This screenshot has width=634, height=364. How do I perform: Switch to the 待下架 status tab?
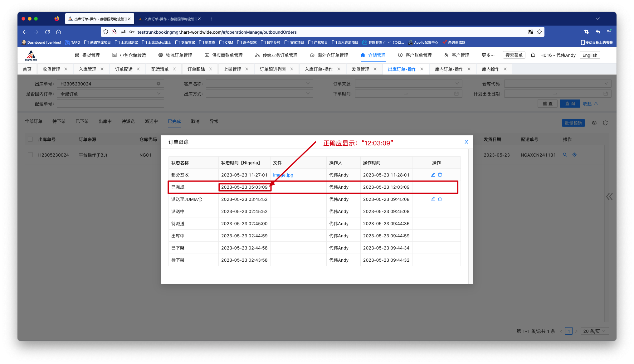(x=59, y=121)
